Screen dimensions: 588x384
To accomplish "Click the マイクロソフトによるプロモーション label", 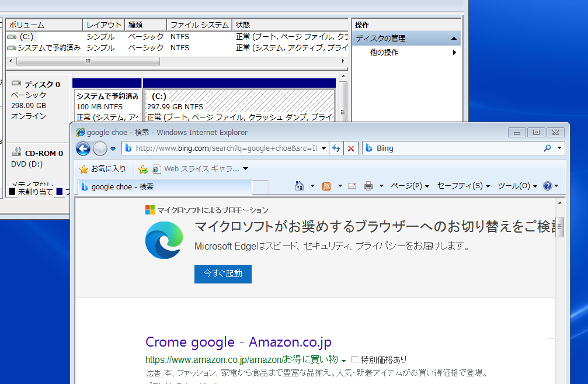I will [213, 210].
